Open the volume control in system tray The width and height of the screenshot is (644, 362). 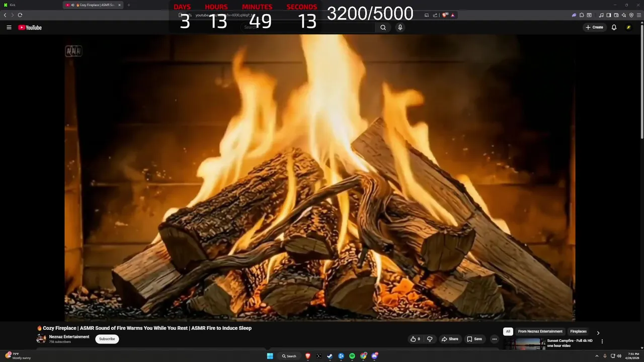pyautogui.click(x=619, y=356)
